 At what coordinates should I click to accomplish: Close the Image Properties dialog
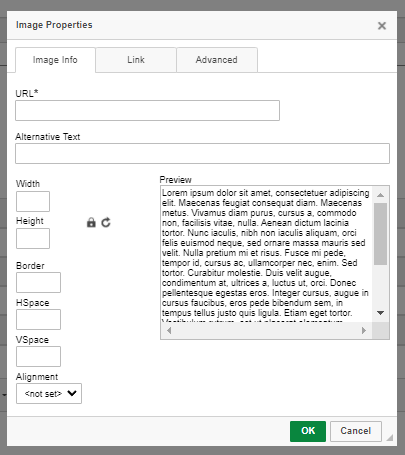382,26
